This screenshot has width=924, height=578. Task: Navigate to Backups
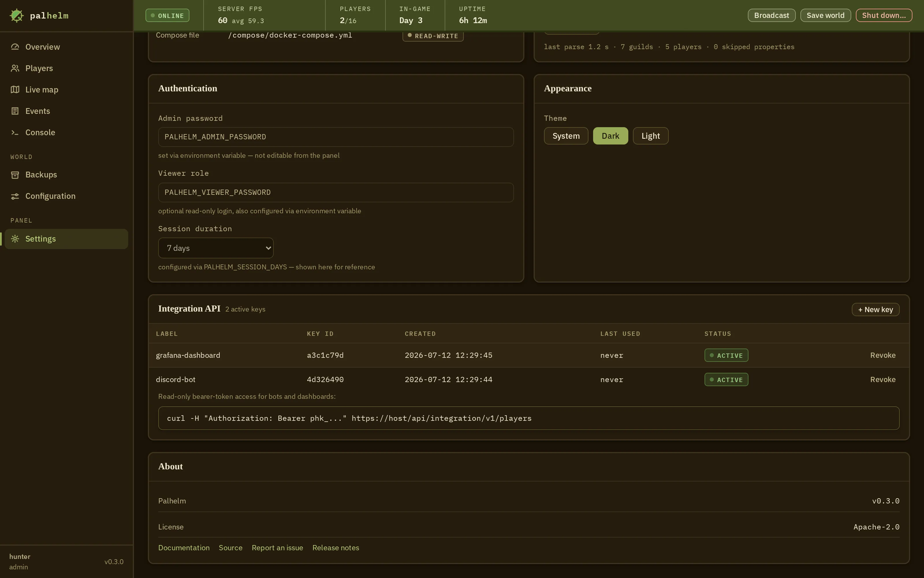66,175
